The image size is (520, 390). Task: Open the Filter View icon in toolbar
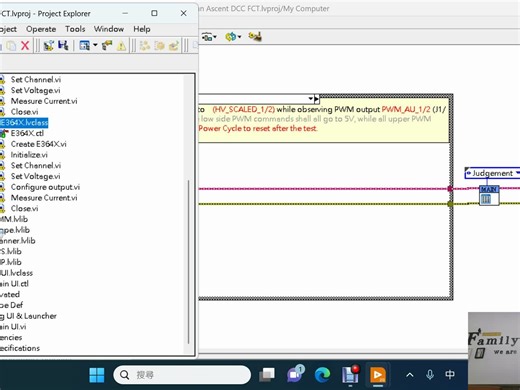tap(85, 45)
